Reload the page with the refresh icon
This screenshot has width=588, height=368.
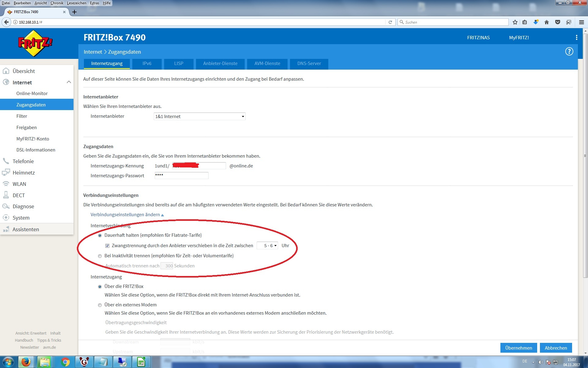click(x=390, y=22)
